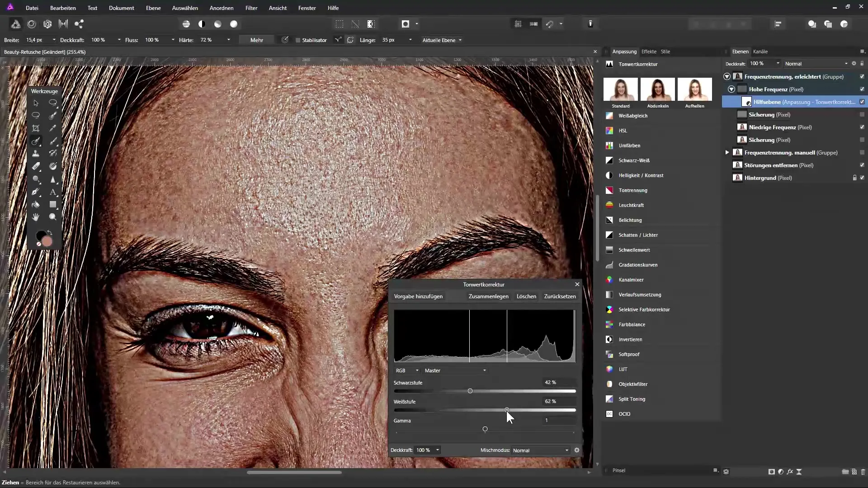
Task: Collapse the Hohe Frequenz layer expander
Action: 731,89
